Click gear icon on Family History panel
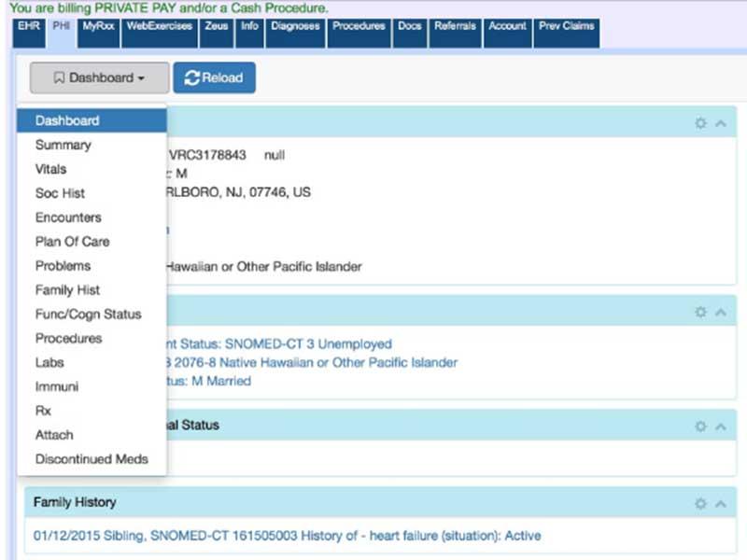 [x=700, y=503]
